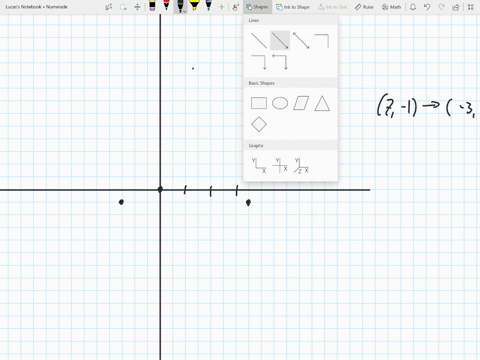Click the Lucas's Notebook title text
480x360 pixels.
pos(37,7)
